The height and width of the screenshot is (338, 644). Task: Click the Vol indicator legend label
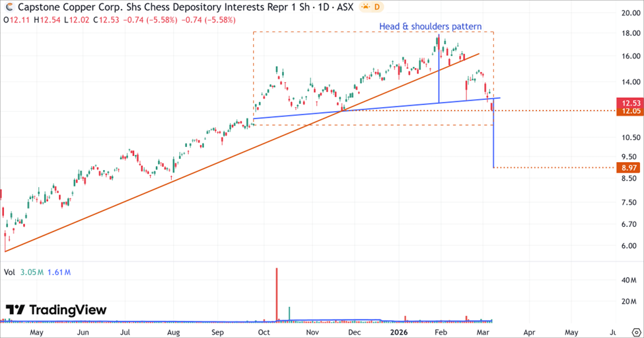pyautogui.click(x=9, y=273)
